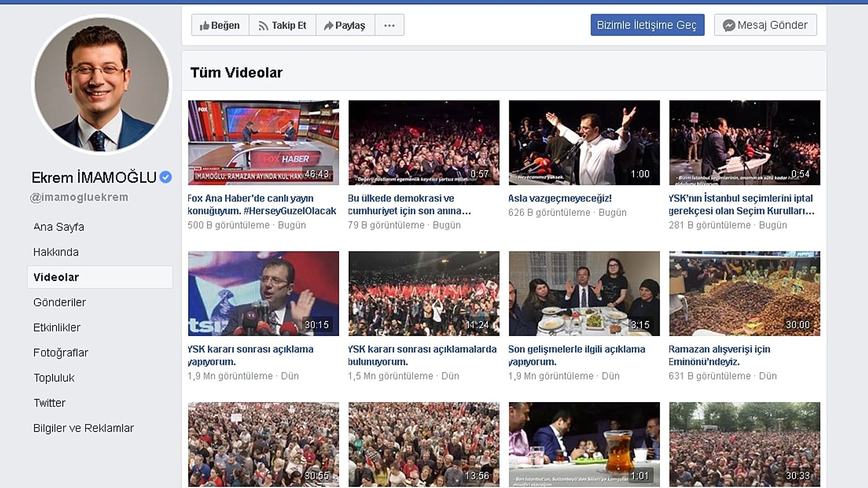Open the Asla vazgeçmeyeceğiz! video title

tap(560, 198)
